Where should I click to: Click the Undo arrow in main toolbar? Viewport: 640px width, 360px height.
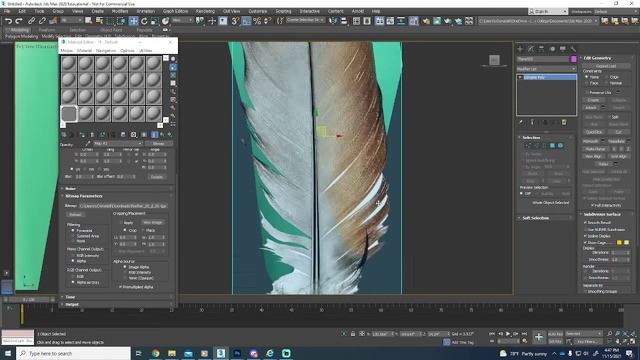click(8, 21)
